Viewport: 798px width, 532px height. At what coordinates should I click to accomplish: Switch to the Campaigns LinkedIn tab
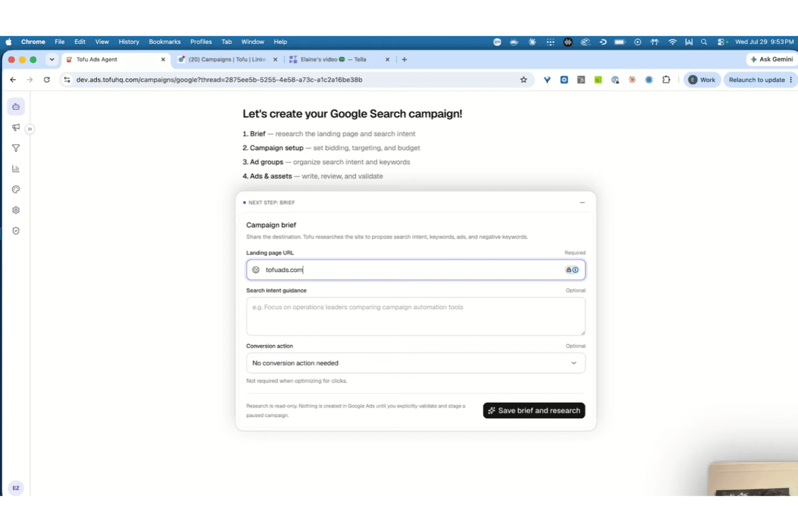tap(226, 59)
